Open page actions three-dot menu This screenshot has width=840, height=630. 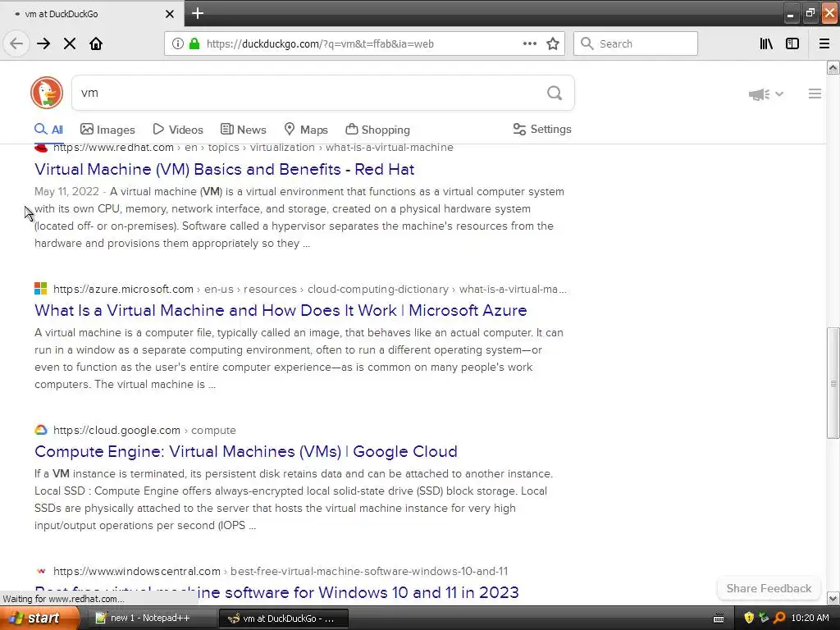click(530, 43)
